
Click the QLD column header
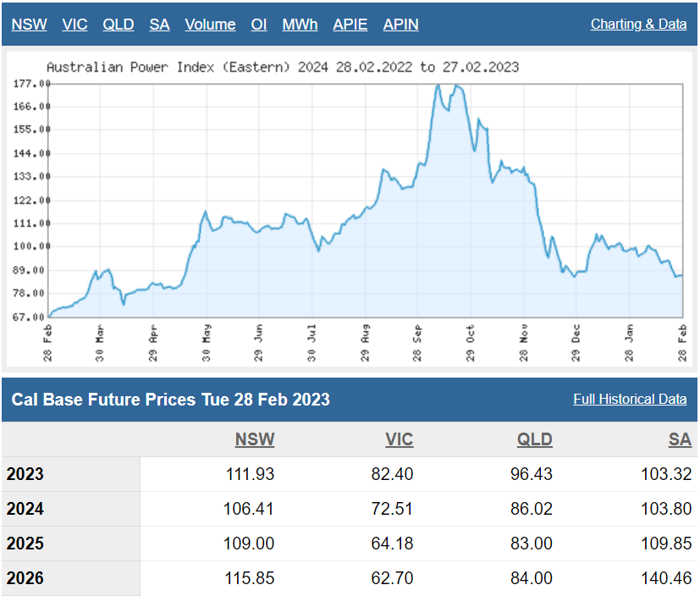[534, 439]
